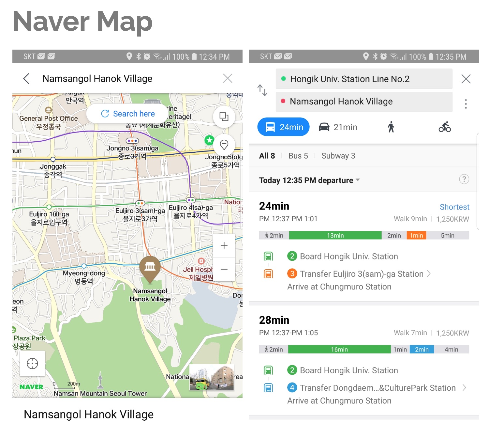Edit origin Hongik Univ. Station Line No.2

click(364, 79)
